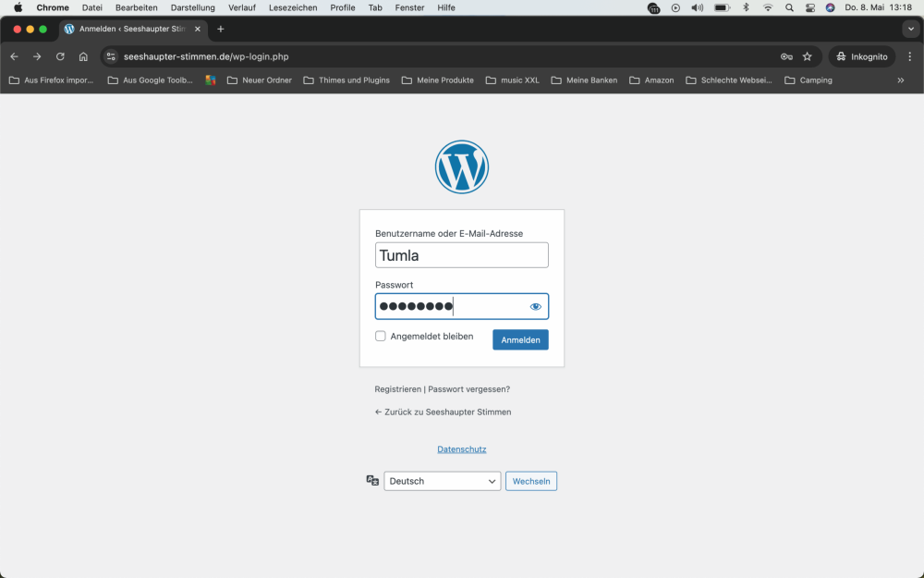Open the Registrieren link

(x=397, y=389)
